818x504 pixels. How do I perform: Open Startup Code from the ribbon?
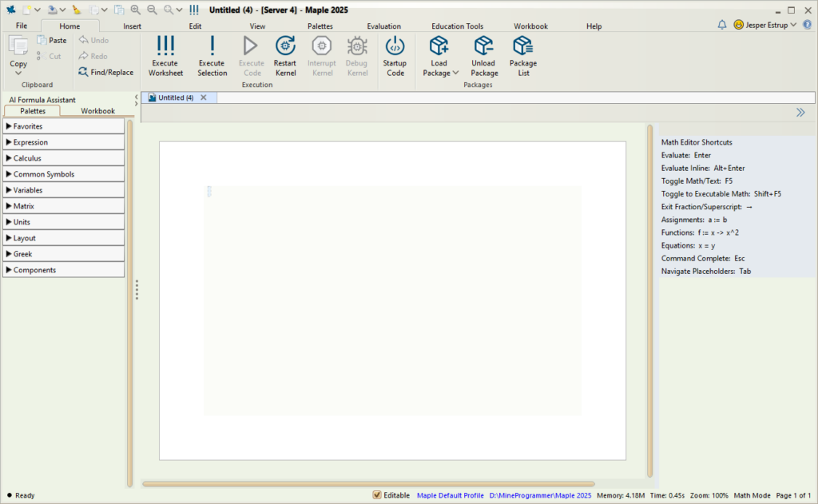tap(395, 57)
